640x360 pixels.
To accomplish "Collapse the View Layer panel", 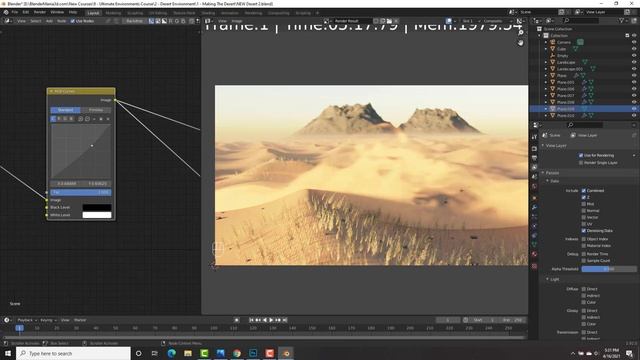I will coord(543,145).
